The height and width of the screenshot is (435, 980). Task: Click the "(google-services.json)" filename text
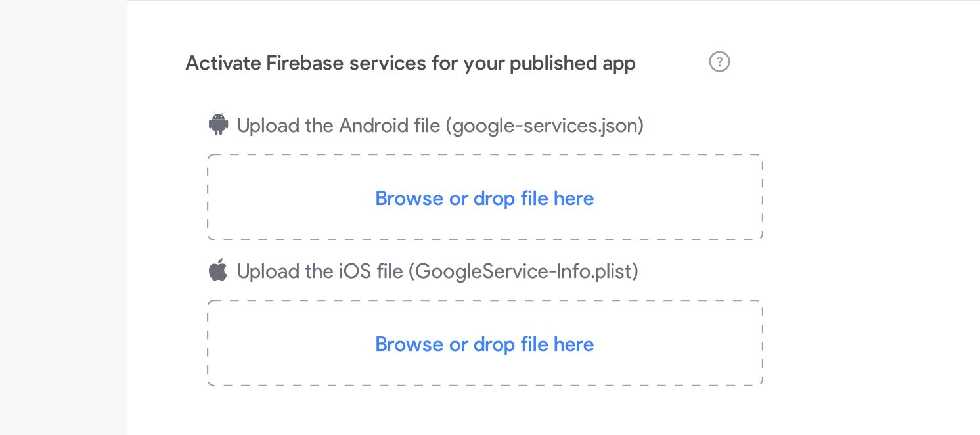pyautogui.click(x=545, y=126)
